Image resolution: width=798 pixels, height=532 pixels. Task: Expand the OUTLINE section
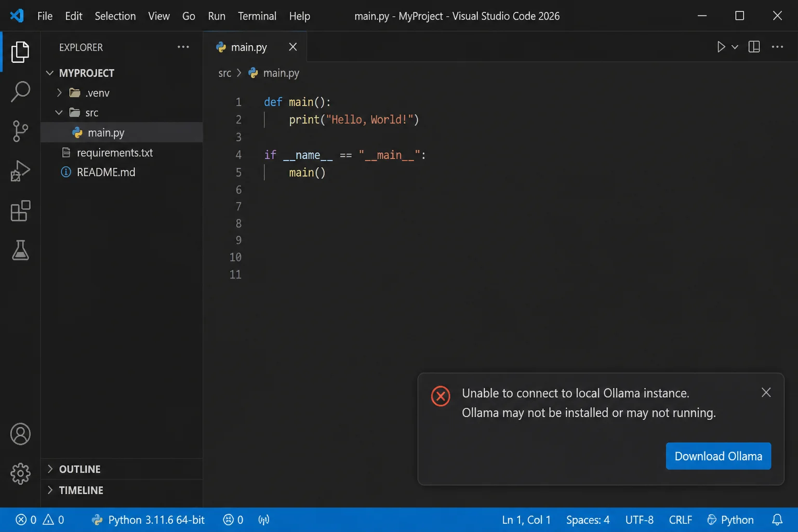coord(50,469)
